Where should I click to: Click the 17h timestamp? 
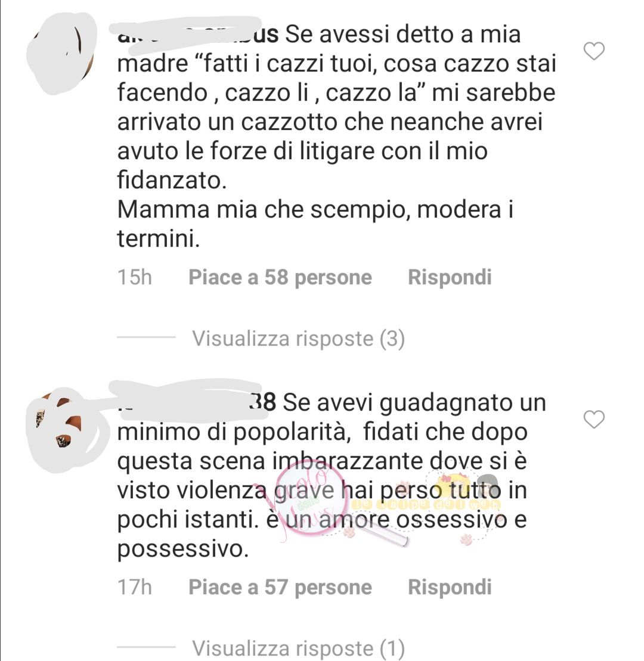[x=135, y=587]
